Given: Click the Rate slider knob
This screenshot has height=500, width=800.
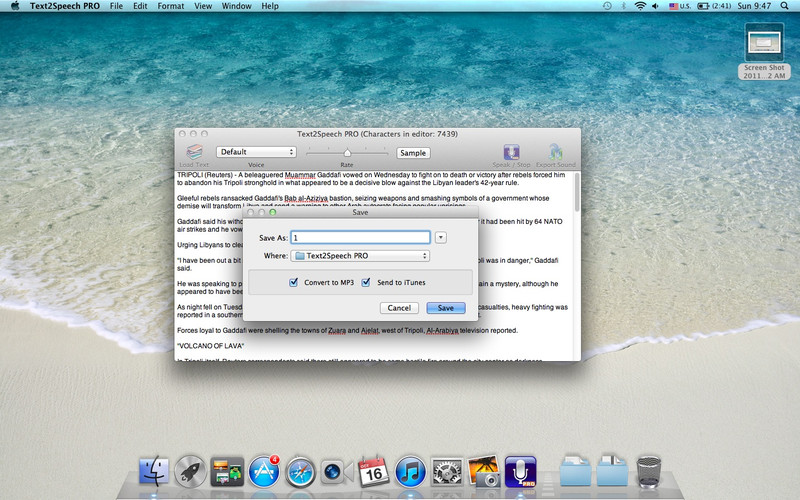Looking at the screenshot, I should point(347,152).
